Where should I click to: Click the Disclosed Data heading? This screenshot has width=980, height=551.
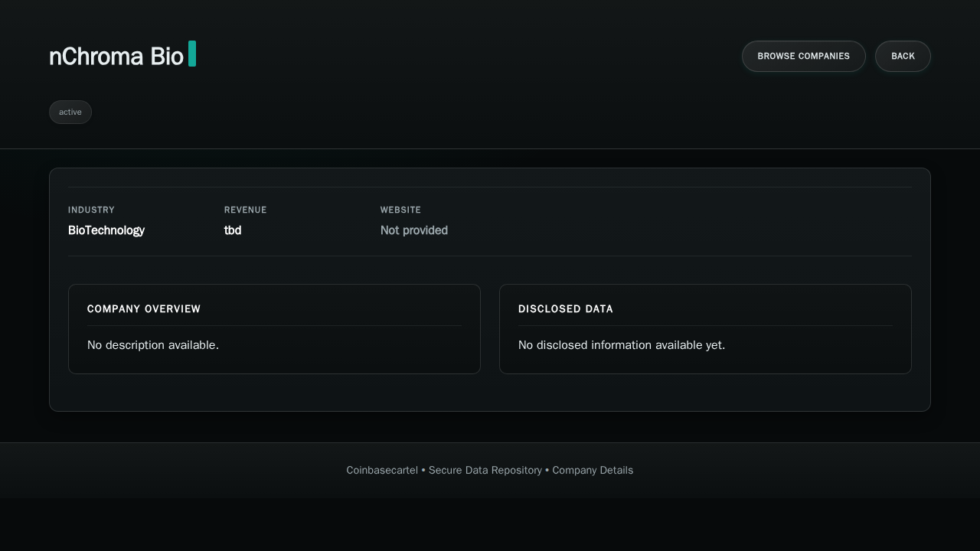pyautogui.click(x=566, y=309)
